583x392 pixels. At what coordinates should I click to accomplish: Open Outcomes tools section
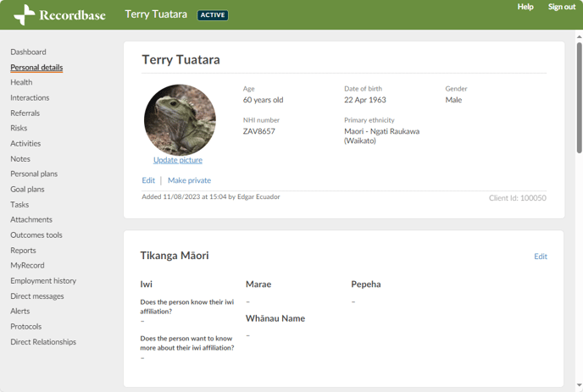(x=36, y=235)
